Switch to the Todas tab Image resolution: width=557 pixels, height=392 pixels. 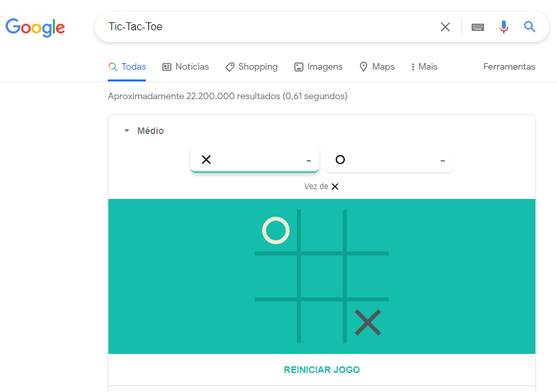127,66
